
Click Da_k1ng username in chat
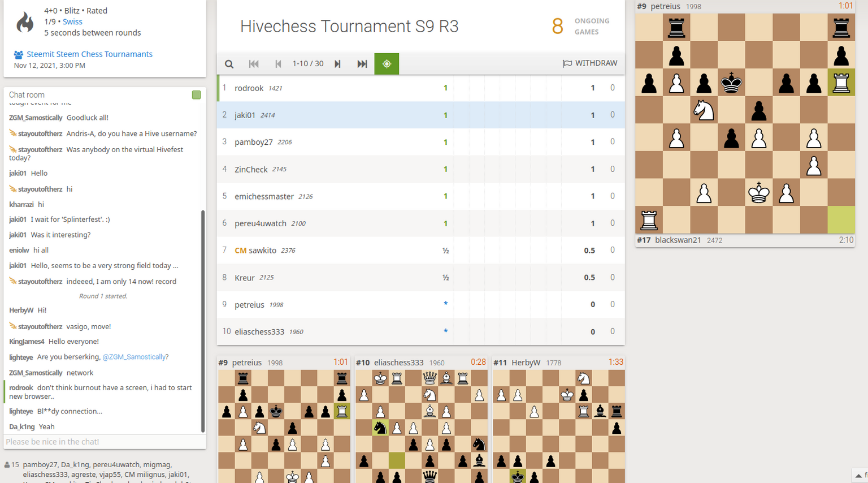(x=22, y=427)
